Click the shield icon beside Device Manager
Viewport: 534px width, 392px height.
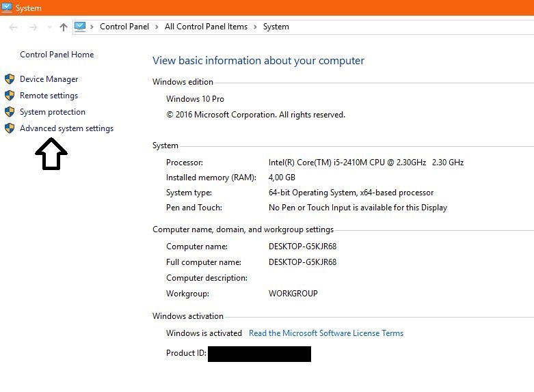(10, 79)
